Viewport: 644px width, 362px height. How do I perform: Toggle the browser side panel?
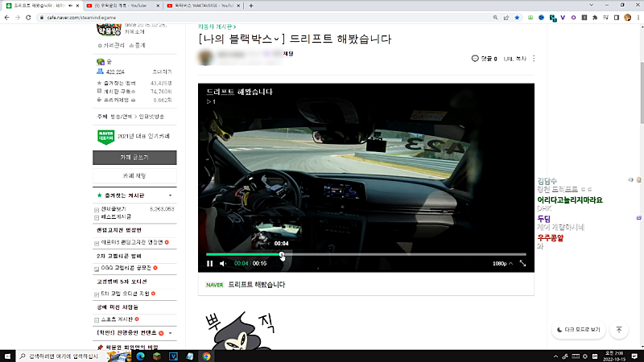617,18
